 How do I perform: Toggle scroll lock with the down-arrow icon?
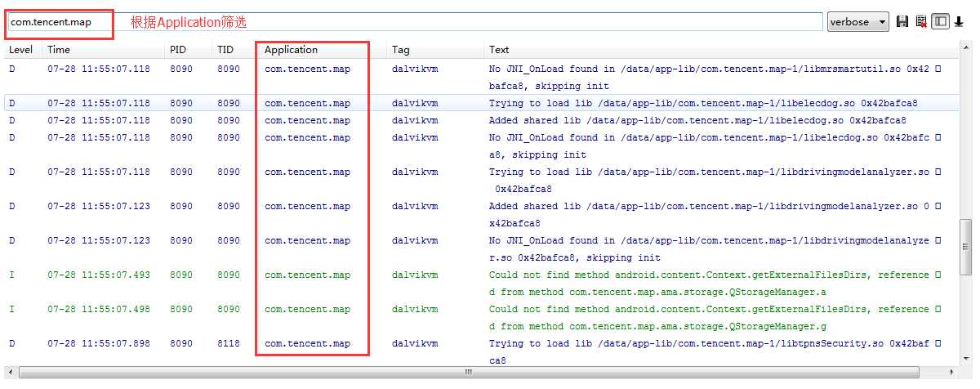click(x=959, y=22)
